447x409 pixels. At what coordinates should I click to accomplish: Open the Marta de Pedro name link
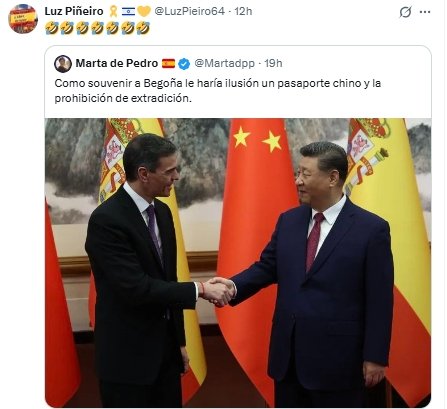click(x=117, y=63)
